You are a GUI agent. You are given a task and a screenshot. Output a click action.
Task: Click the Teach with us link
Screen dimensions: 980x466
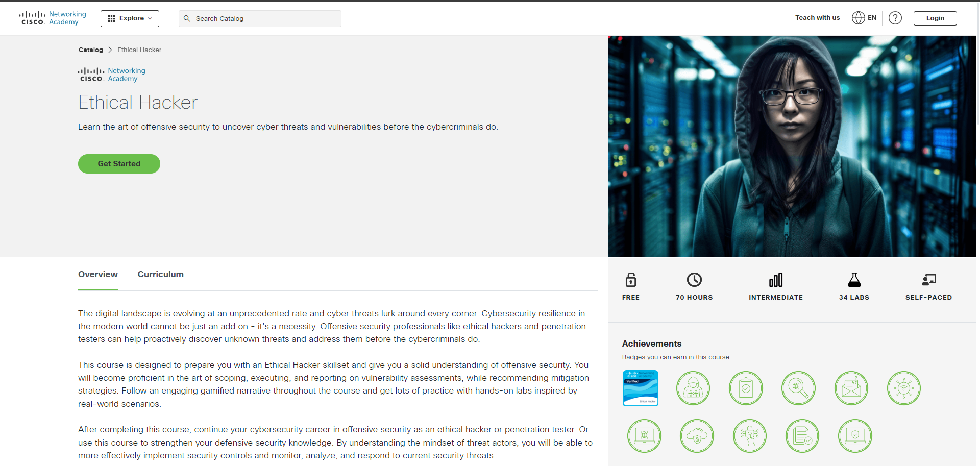[817, 18]
